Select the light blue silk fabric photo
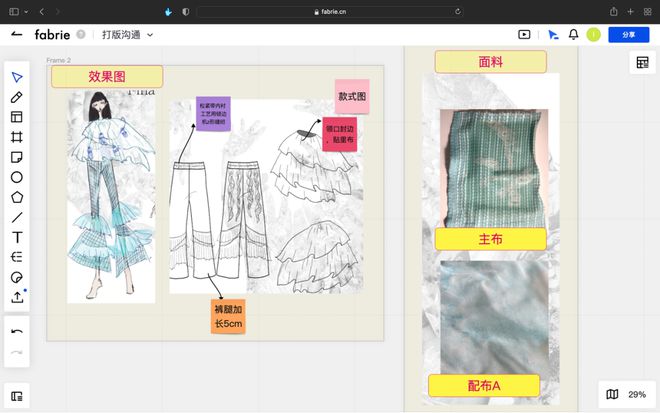The image size is (660, 413). [x=494, y=318]
